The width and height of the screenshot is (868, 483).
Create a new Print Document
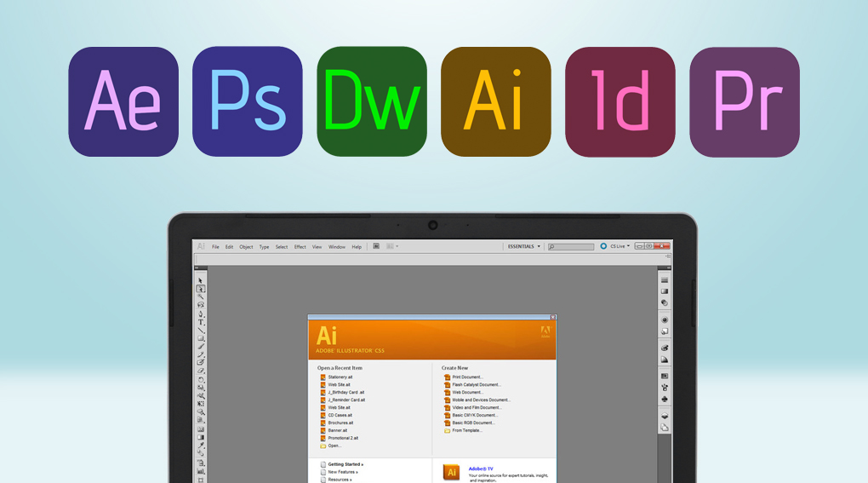tap(464, 377)
